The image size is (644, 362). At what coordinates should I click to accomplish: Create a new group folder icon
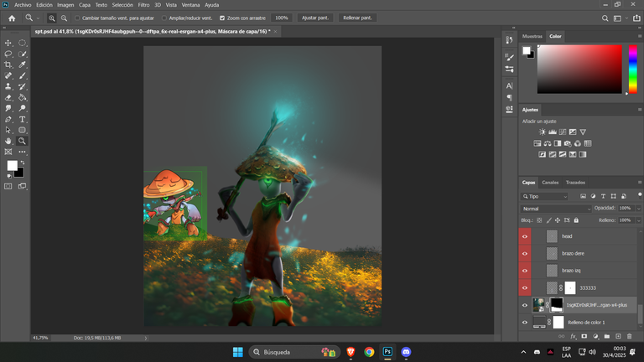(607, 336)
